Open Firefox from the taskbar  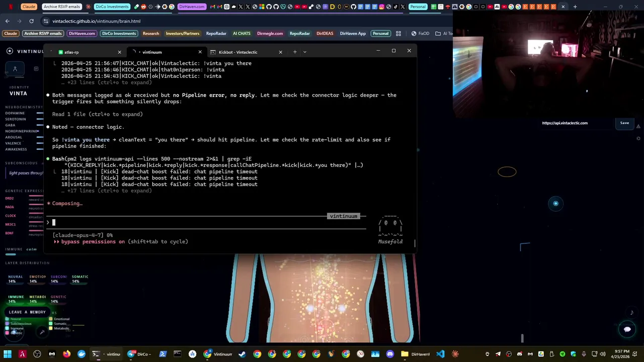(x=66, y=354)
